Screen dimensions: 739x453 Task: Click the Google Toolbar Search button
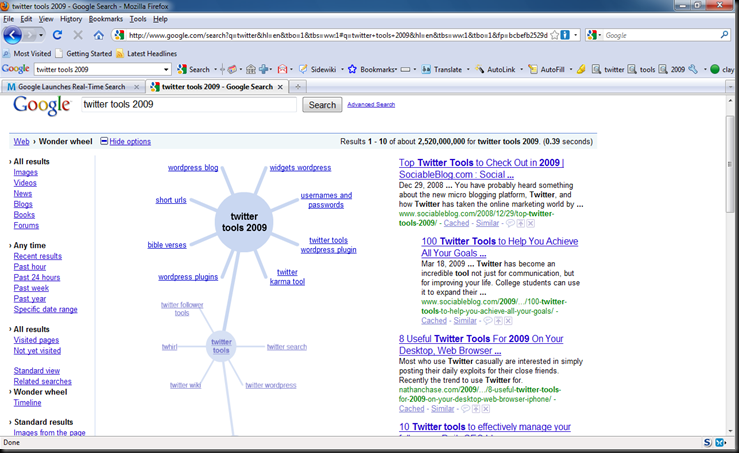[193, 69]
